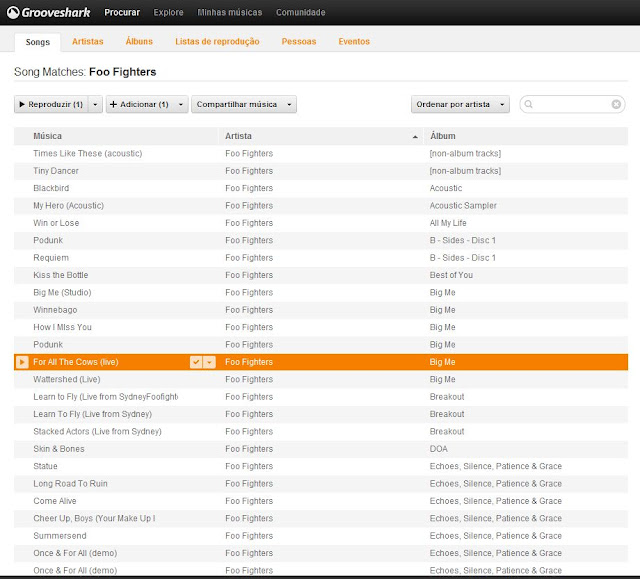Screen dimensions: 640x579
Task: Click album All My Life
Action: pyautogui.click(x=448, y=223)
